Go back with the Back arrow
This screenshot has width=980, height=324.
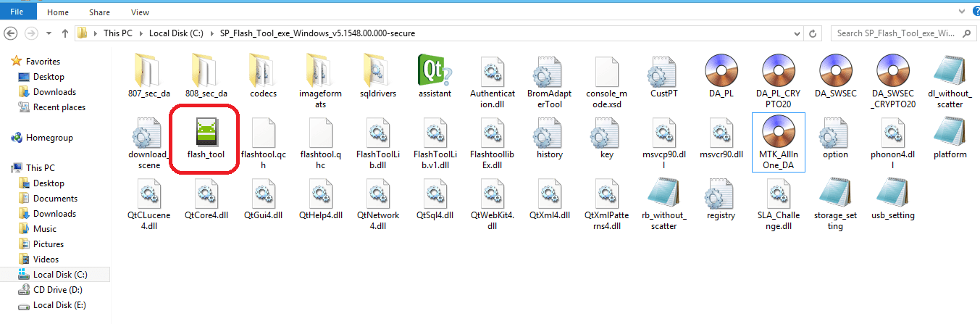pyautogui.click(x=12, y=33)
